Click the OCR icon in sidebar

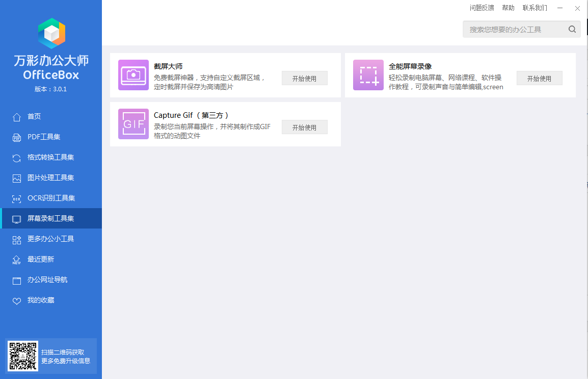tap(17, 198)
